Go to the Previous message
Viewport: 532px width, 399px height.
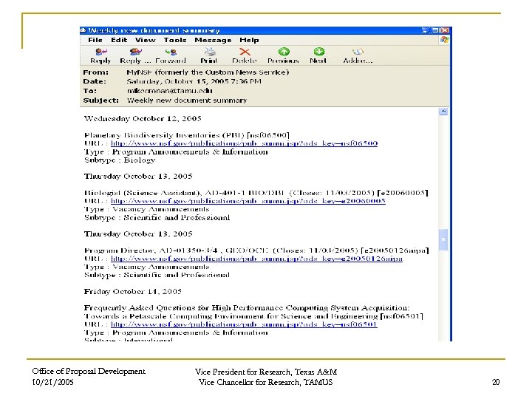tap(283, 55)
